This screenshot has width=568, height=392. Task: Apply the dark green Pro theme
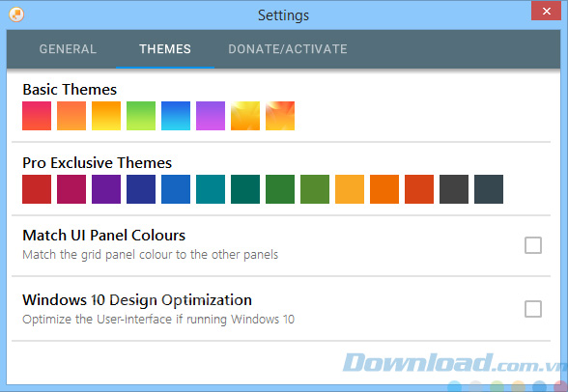tap(280, 189)
